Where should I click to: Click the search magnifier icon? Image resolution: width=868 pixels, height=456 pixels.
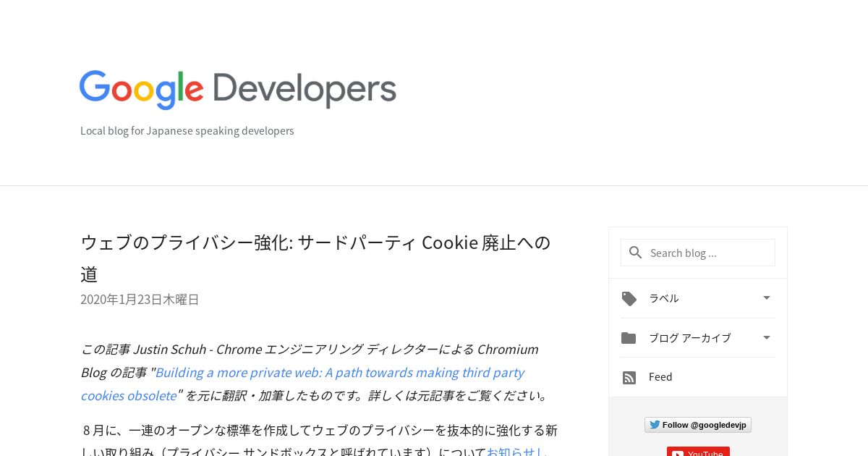click(x=636, y=253)
